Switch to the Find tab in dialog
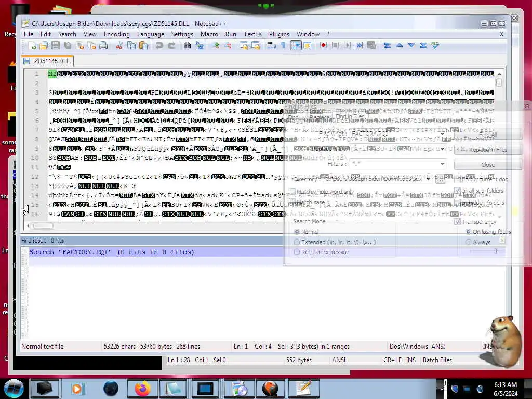The image size is (532, 399). (x=293, y=117)
